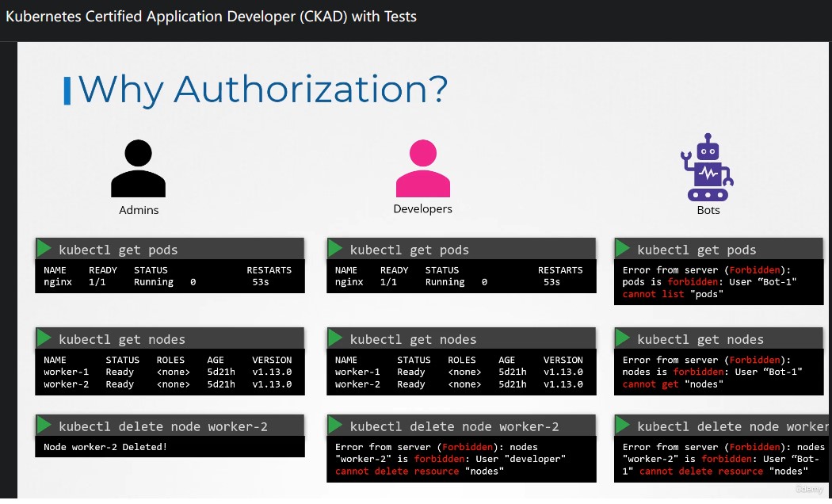Click Admins 'kubectl get pods' command text
832x504 pixels.
(118, 250)
